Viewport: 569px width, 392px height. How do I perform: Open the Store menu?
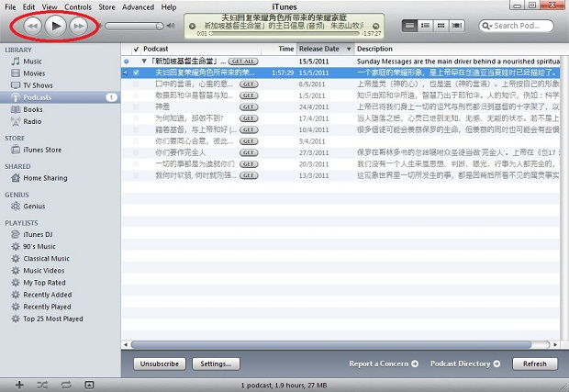(x=106, y=7)
